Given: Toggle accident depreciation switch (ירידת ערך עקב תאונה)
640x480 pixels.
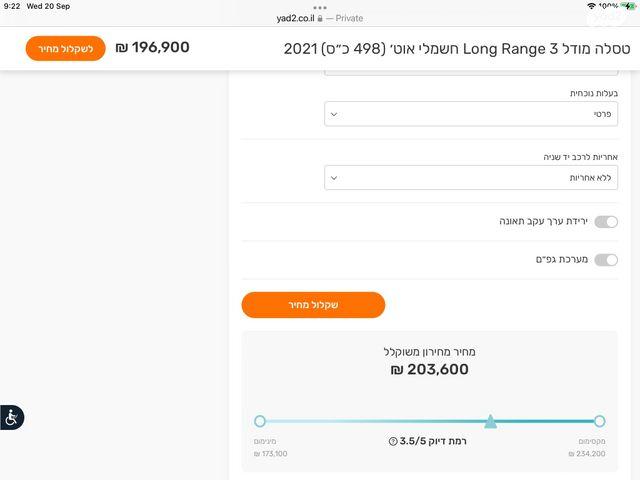Looking at the screenshot, I should pyautogui.click(x=606, y=221).
